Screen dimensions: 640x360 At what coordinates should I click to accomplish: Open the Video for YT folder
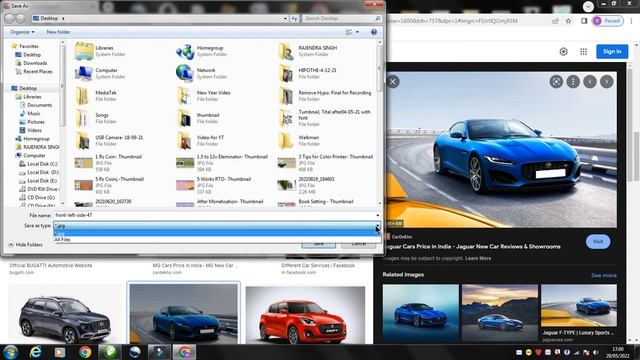click(x=185, y=141)
